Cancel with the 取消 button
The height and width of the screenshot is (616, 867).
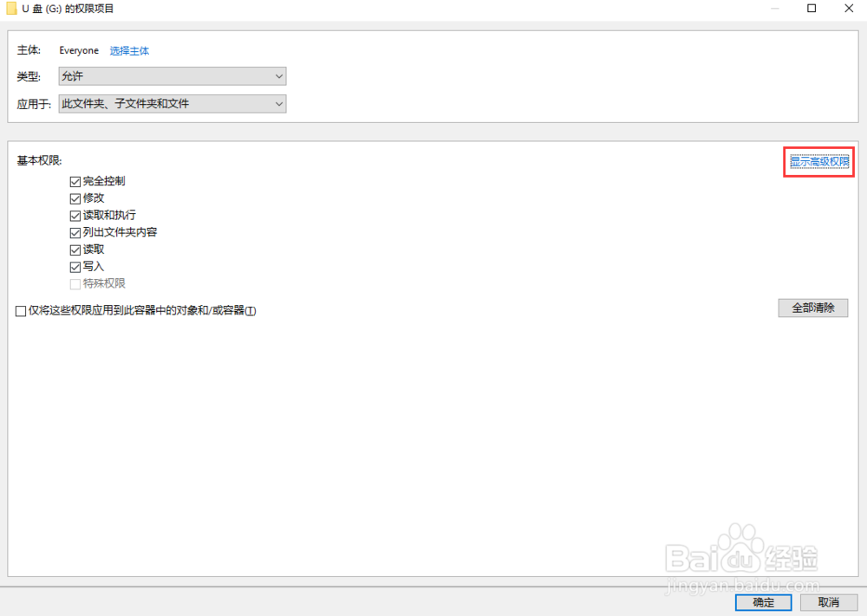click(x=829, y=602)
